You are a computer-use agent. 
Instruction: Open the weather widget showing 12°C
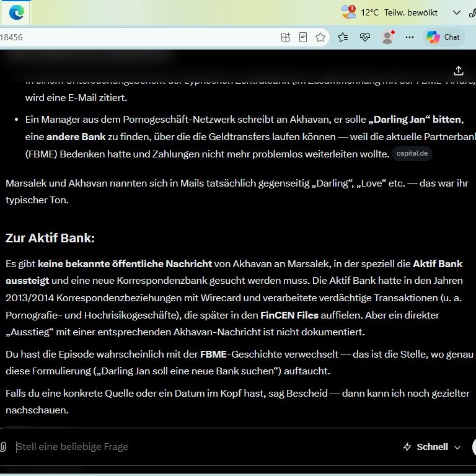[389, 12]
